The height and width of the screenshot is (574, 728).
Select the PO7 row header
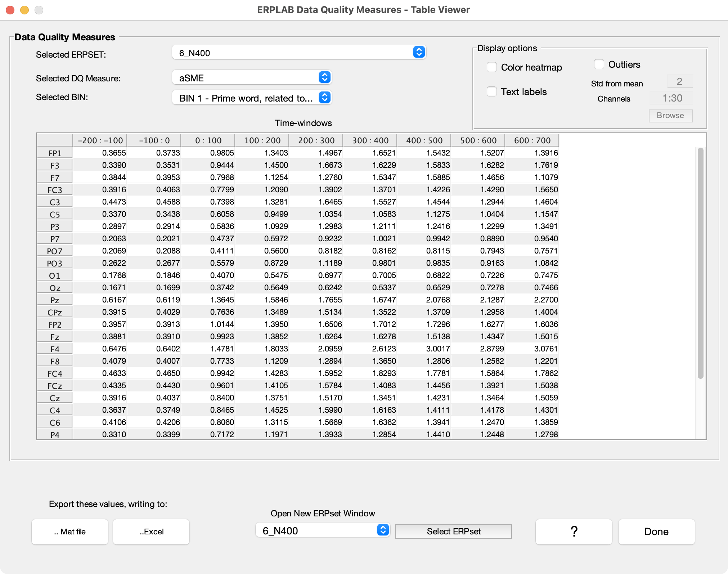click(x=55, y=251)
